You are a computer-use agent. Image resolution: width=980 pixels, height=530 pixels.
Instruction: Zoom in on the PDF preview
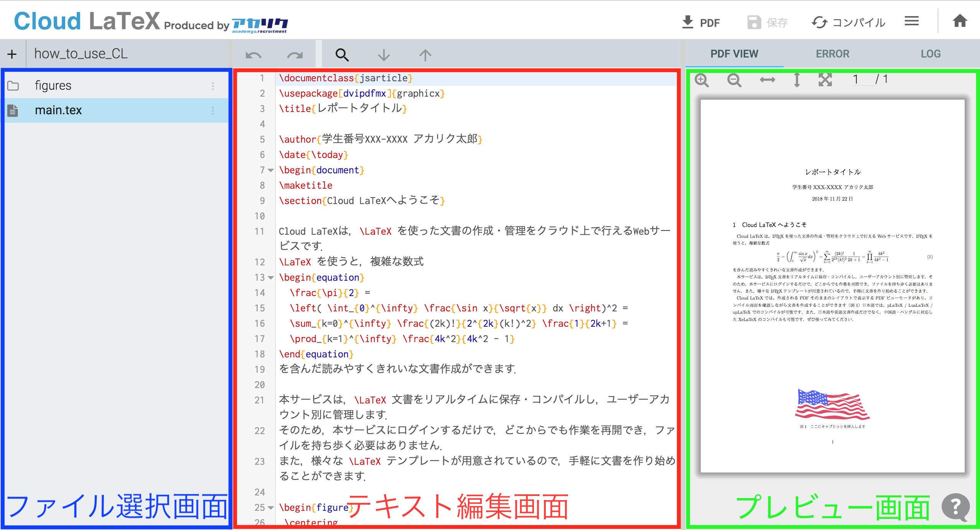(702, 80)
